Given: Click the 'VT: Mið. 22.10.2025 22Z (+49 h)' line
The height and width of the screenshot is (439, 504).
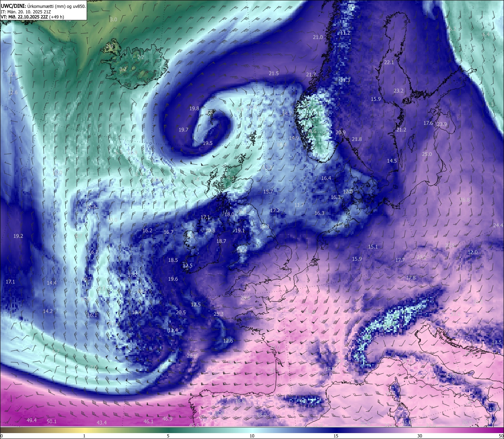Looking at the screenshot, I should pos(32,17).
